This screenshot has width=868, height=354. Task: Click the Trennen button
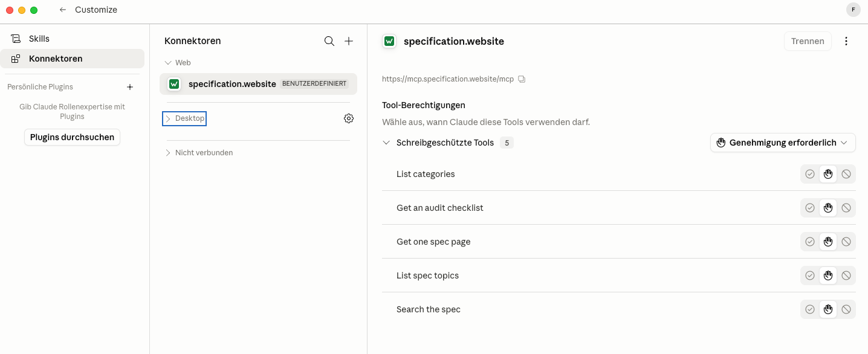(x=808, y=41)
